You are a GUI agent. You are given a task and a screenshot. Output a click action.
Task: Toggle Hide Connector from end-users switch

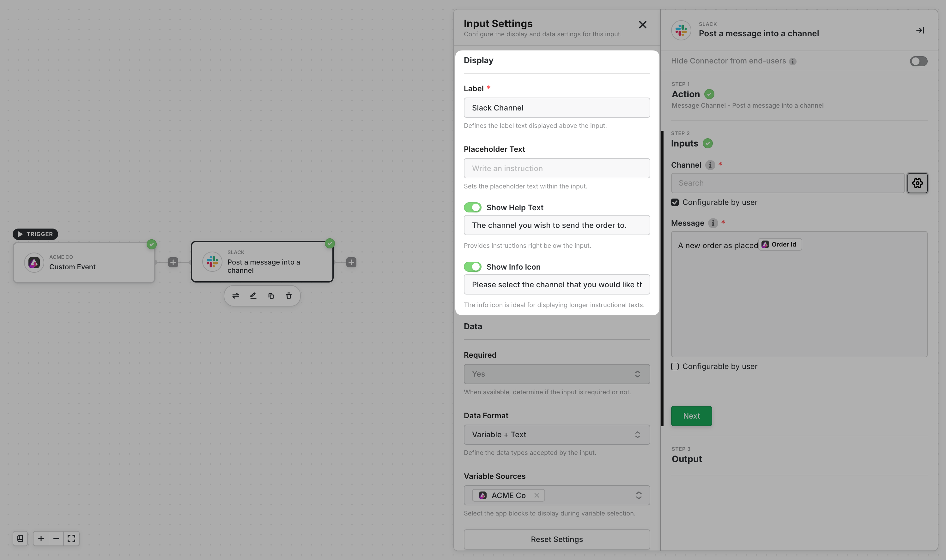[x=918, y=61]
